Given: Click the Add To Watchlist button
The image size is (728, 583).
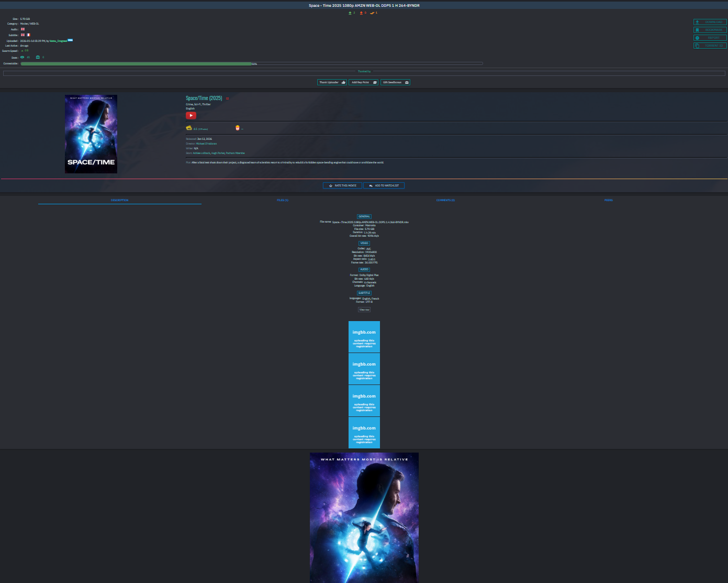Looking at the screenshot, I should [384, 185].
